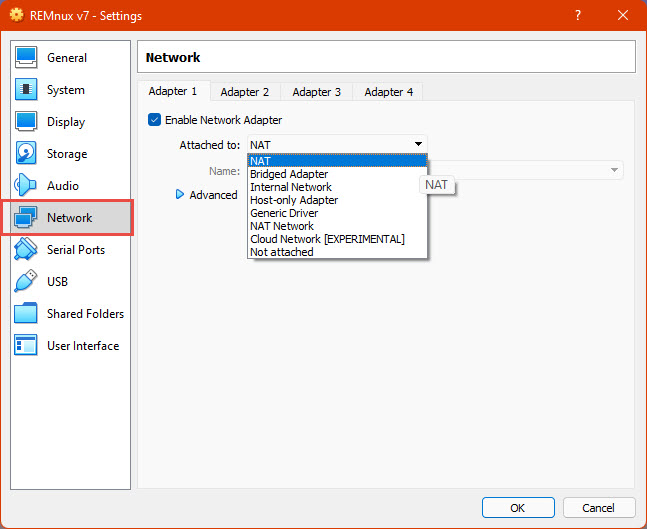The image size is (647, 529).
Task: Select Host-only Adapter option
Action: (294, 200)
